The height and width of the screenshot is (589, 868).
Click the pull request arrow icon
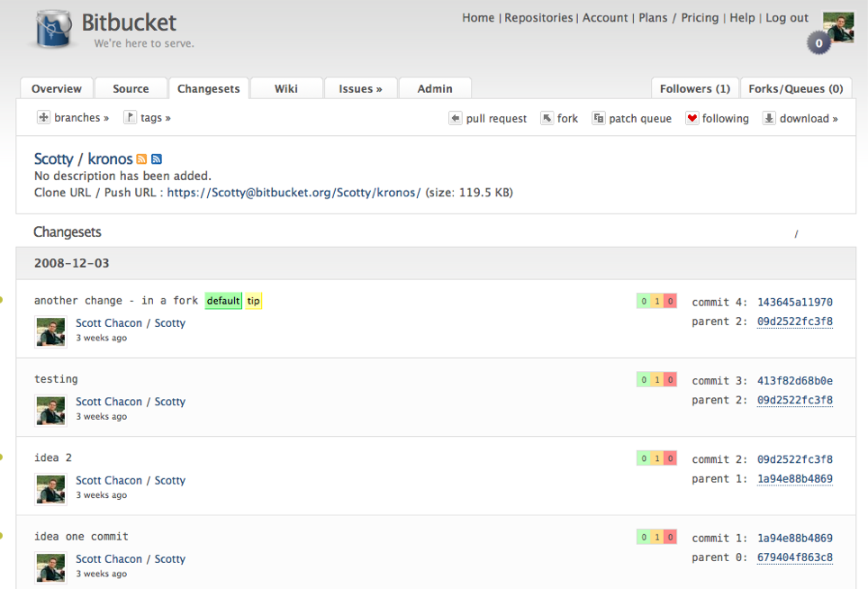456,118
